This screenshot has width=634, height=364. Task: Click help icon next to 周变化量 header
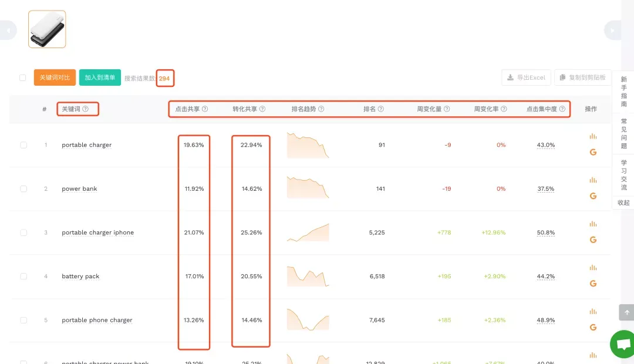[447, 109]
